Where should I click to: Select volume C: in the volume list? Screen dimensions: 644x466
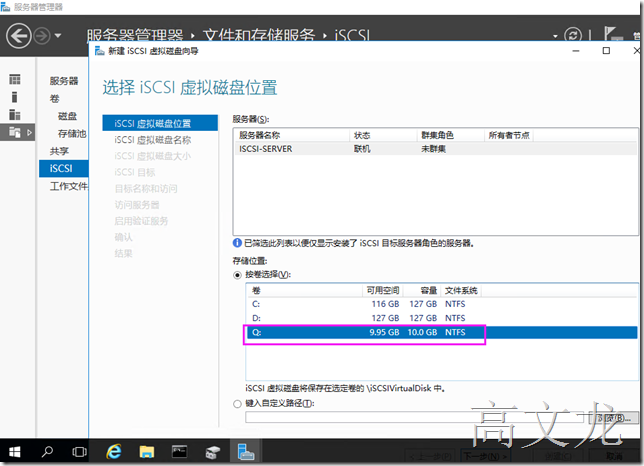click(x=442, y=304)
